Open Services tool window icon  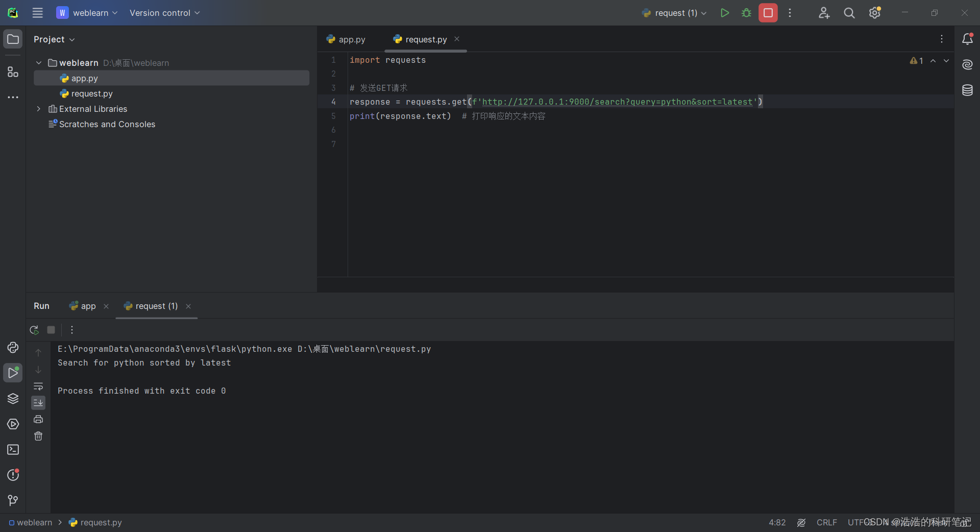coord(13,424)
